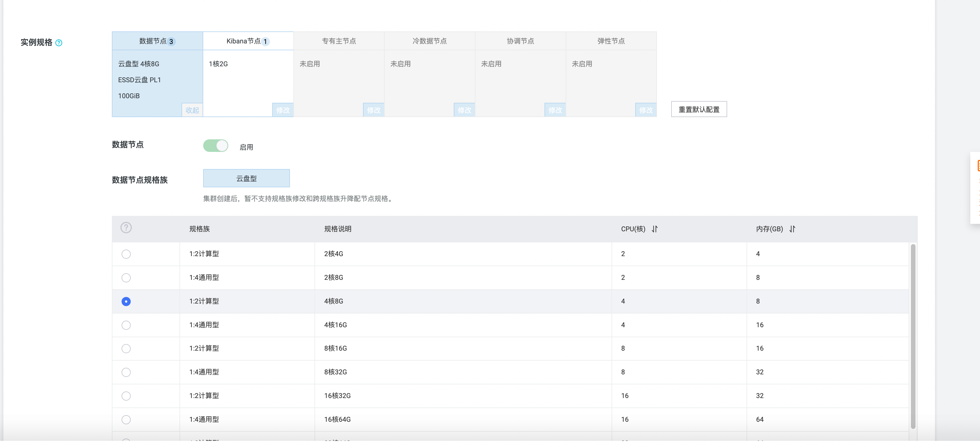Select the 2核8G 1:4通用型 radio button

pos(126,278)
